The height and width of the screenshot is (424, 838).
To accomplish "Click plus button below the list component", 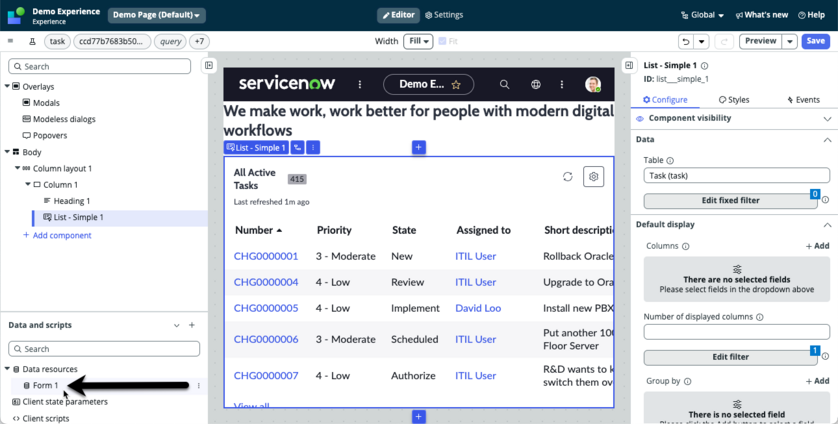I will click(x=418, y=417).
